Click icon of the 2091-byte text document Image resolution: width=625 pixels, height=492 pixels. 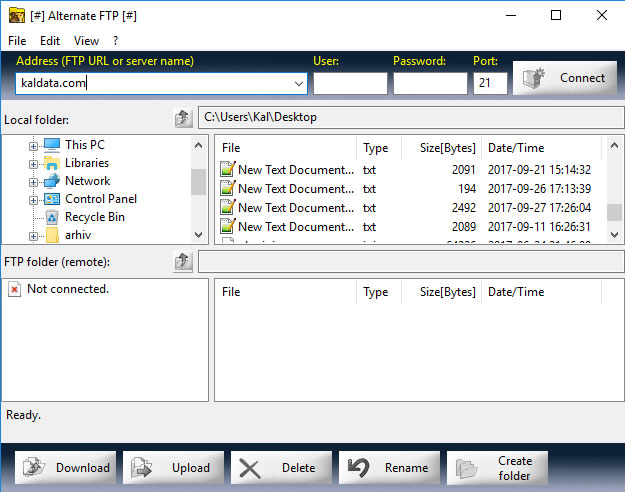click(x=228, y=169)
